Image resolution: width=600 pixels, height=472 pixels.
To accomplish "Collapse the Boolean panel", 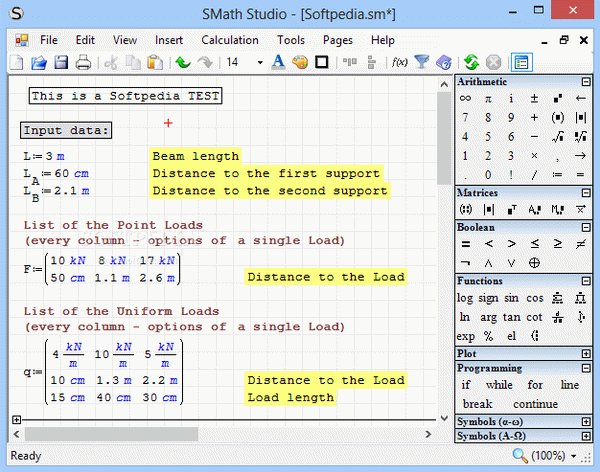I will coord(586,227).
